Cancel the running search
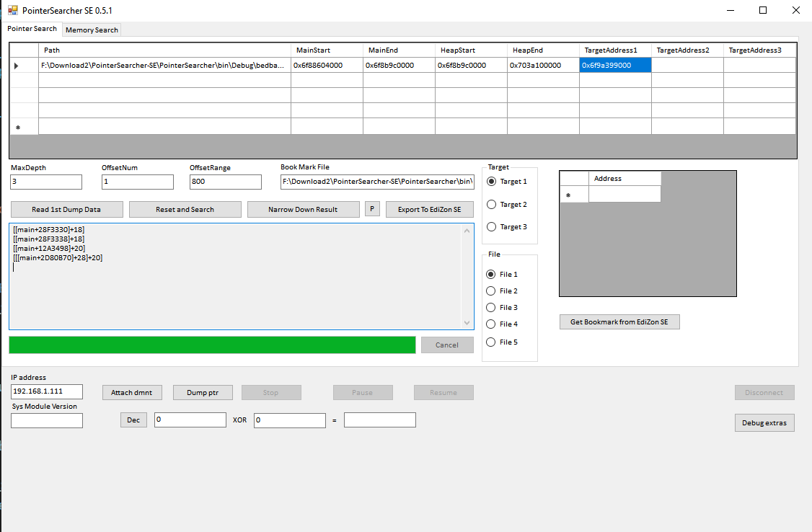This screenshot has width=812, height=532. [x=447, y=345]
